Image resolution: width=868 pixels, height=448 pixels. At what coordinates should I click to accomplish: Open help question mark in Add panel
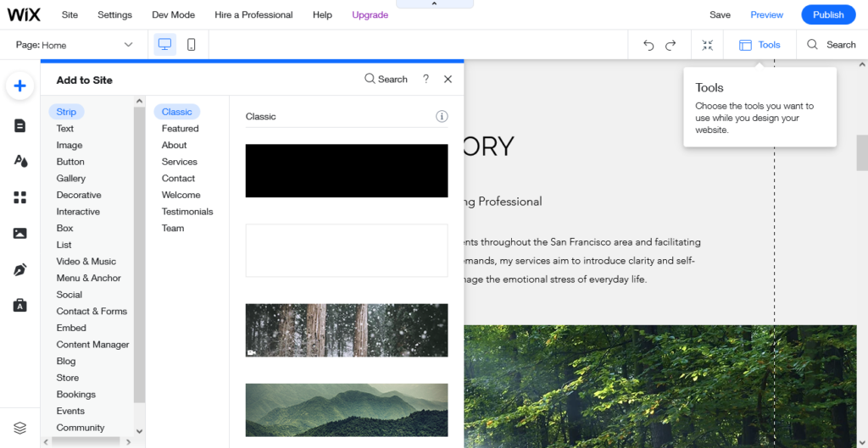click(426, 79)
